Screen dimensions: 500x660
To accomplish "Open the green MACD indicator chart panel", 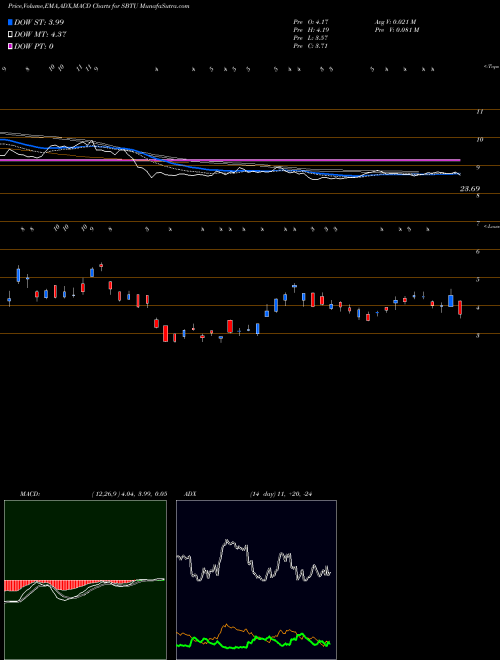I will [85, 580].
